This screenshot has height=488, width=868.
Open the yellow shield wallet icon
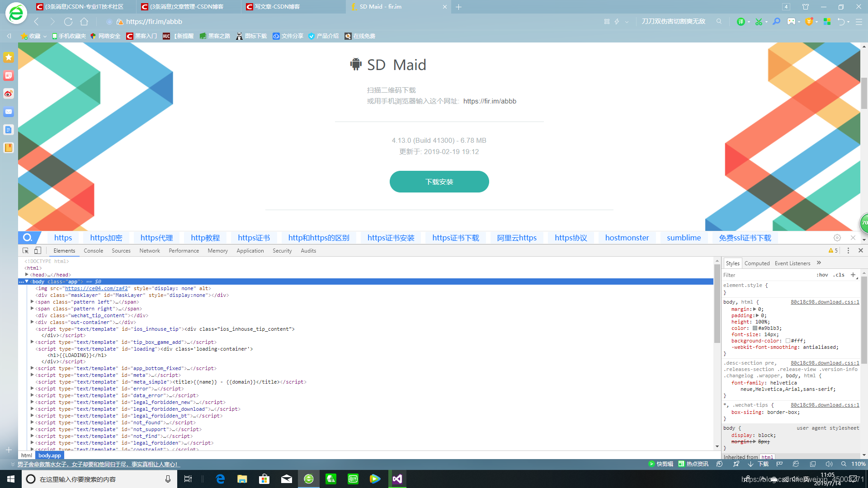[810, 22]
